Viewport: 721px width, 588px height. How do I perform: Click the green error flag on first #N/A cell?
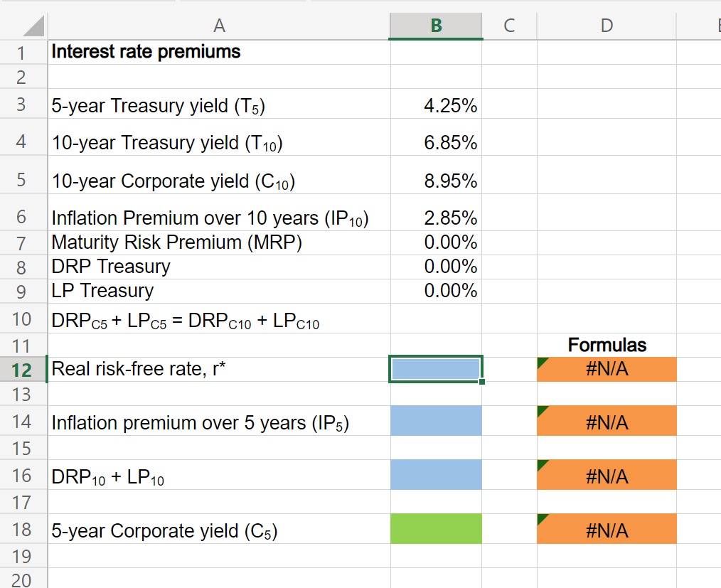coord(542,361)
